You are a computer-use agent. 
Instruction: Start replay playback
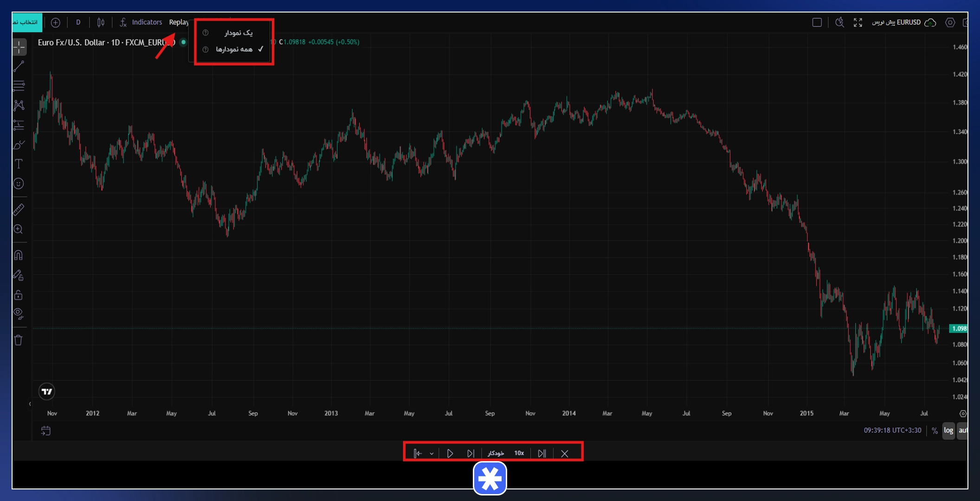coord(450,453)
